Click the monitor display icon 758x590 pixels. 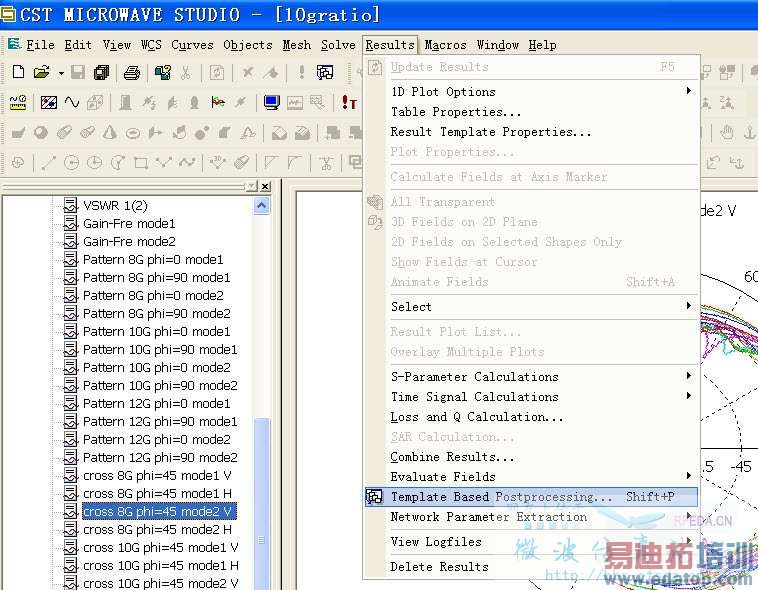272,102
